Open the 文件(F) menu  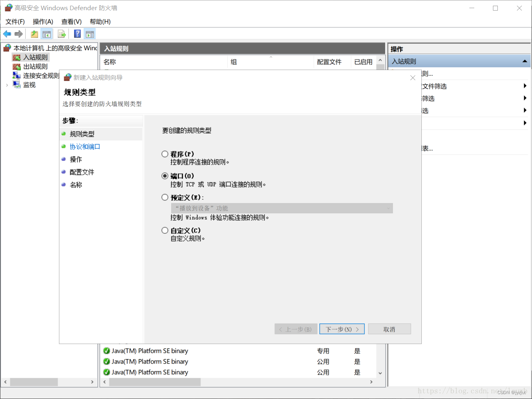tap(15, 22)
